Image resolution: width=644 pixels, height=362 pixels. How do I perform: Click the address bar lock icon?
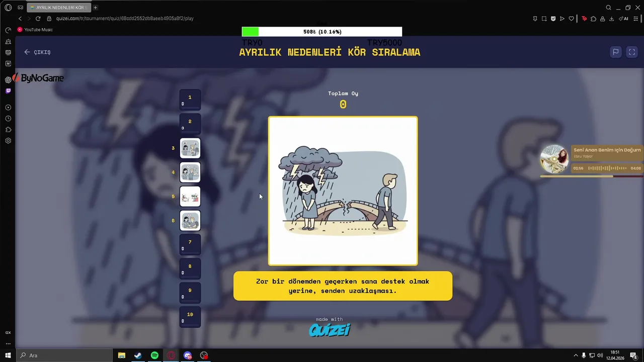(49, 19)
